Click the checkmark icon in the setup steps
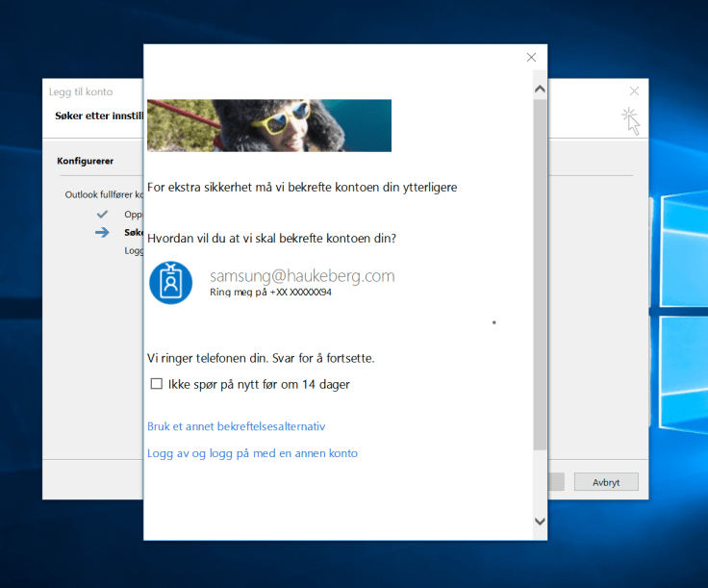Image resolution: width=708 pixels, height=588 pixels. (x=103, y=214)
